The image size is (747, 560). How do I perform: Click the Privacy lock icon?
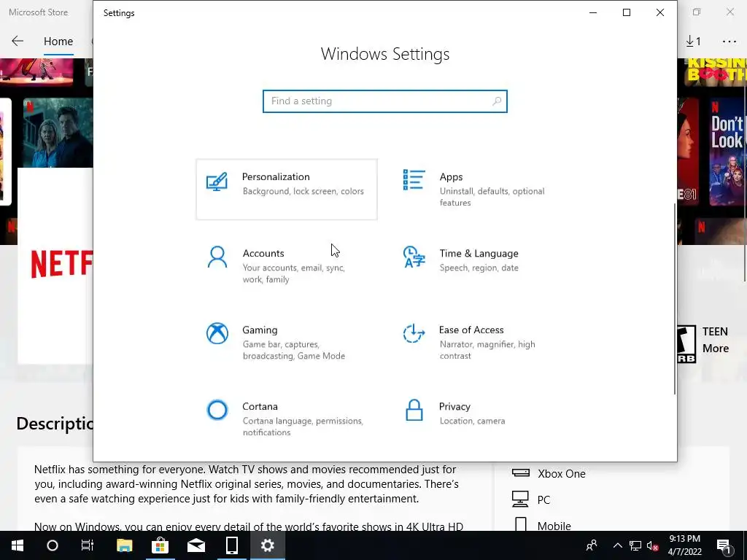[414, 410]
